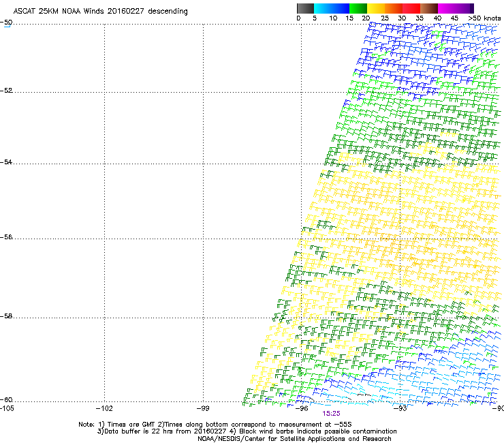Image resolution: width=504 pixels, height=443 pixels.
Task: Click the orange 25-30 knots legend color
Action: (394, 8)
